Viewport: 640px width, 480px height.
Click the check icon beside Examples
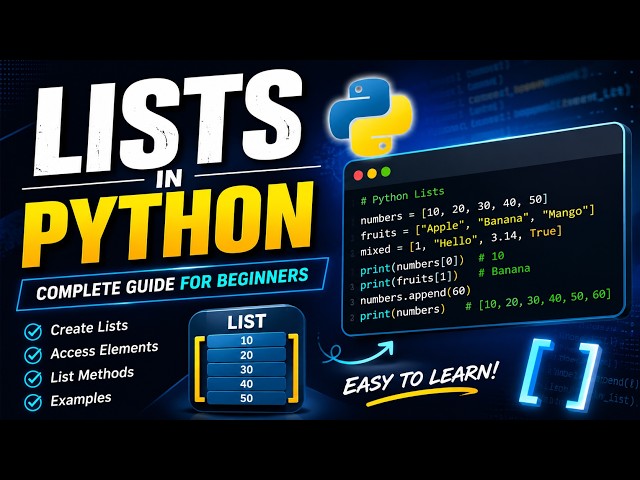33,402
